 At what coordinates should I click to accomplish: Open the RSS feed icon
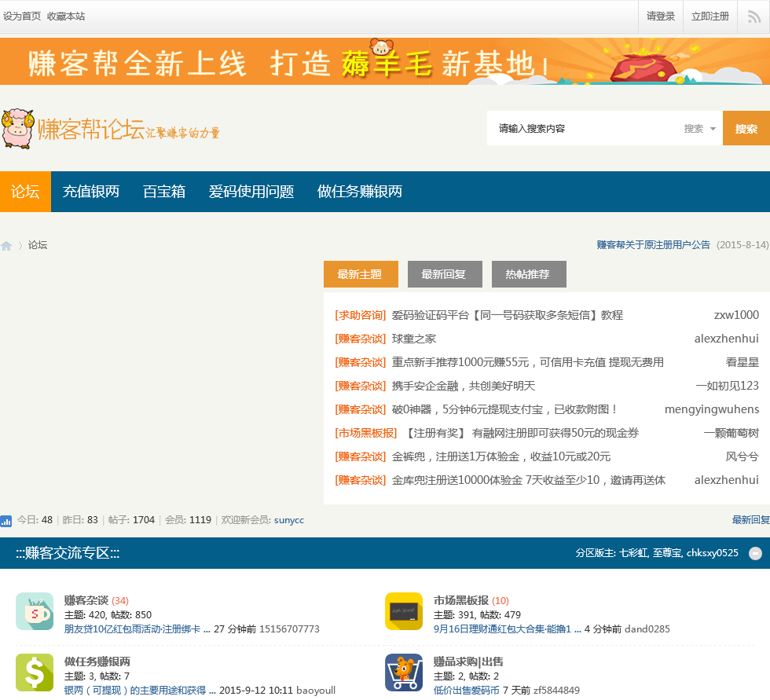point(753,16)
